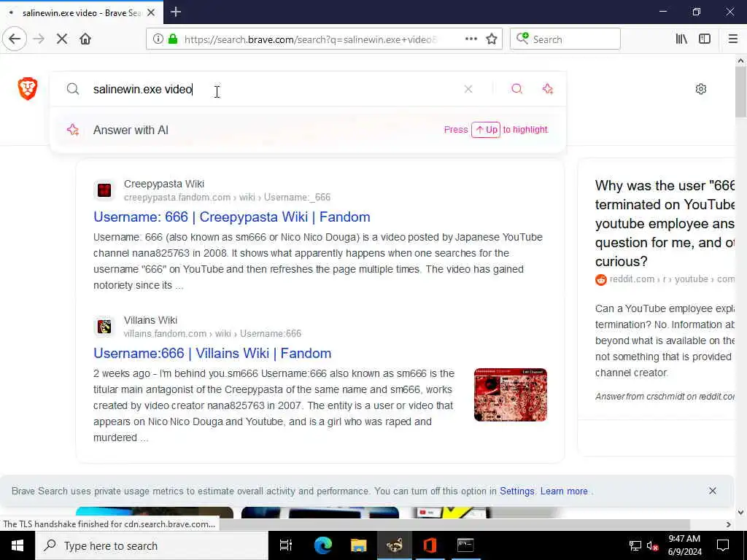This screenshot has height=560, width=747.
Task: Open Settings link in usage metrics banner
Action: pos(517,491)
